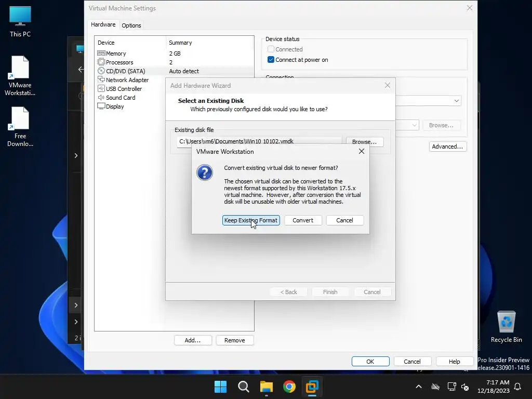Select the Network Adapter icon
Image resolution: width=532 pixels, height=399 pixels.
coord(101,79)
